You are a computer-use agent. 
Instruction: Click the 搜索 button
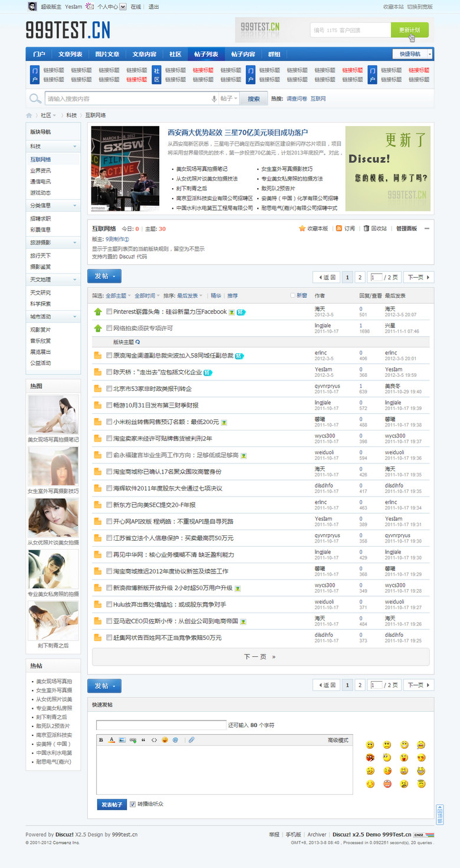click(254, 99)
